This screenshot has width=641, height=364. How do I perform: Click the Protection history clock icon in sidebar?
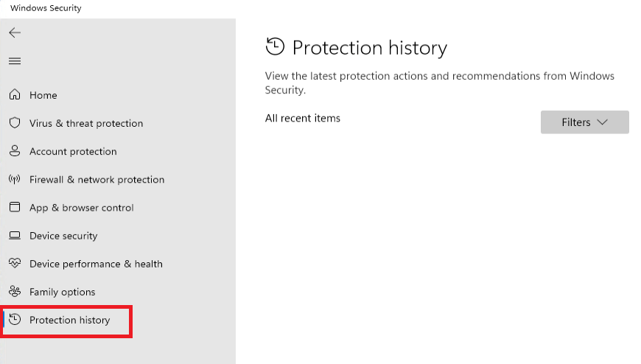click(x=15, y=320)
